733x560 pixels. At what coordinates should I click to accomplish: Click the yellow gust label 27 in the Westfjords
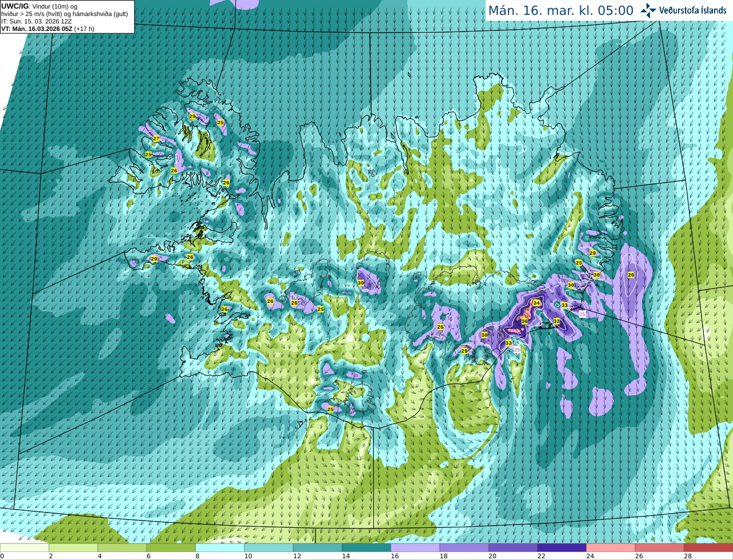point(156,139)
